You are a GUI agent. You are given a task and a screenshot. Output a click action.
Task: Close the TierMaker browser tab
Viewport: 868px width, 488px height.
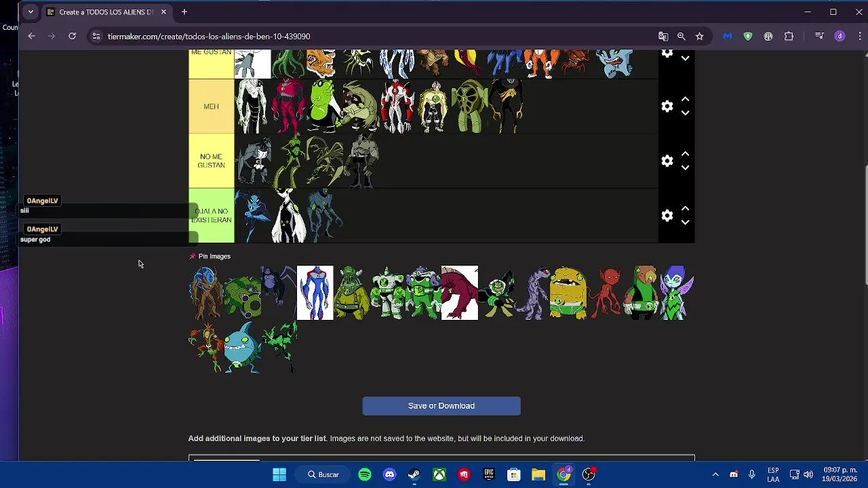163,12
